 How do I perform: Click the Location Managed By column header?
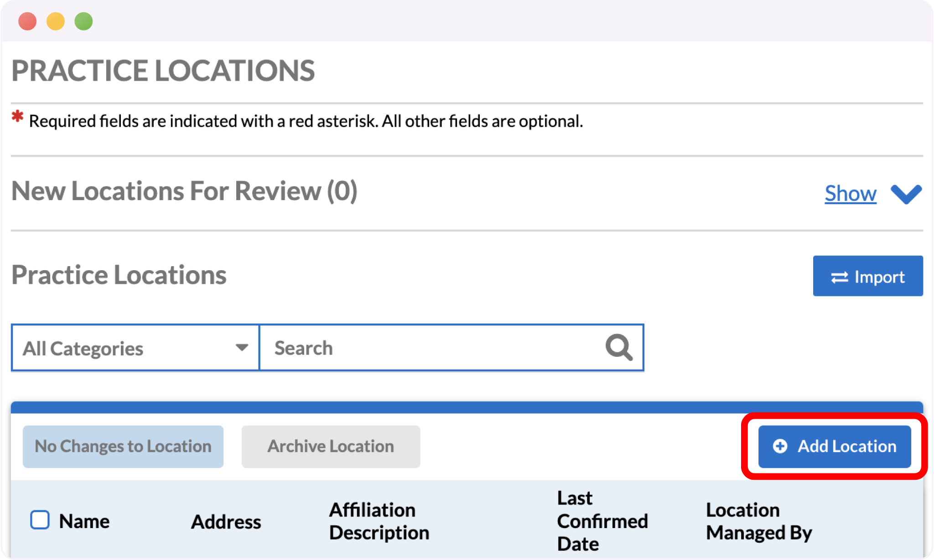(x=758, y=521)
